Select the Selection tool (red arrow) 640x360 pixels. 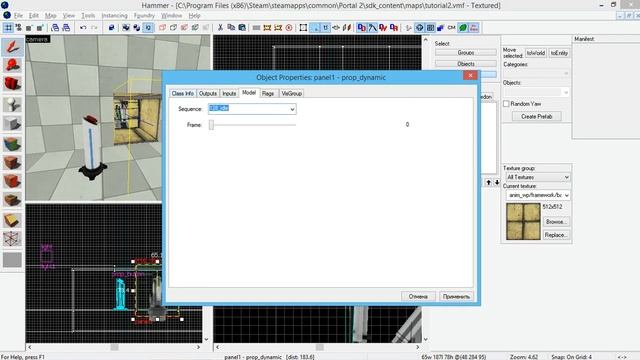point(12,46)
